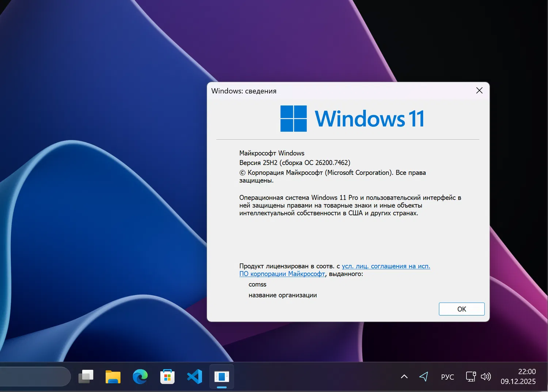This screenshot has width=548, height=392.
Task: Click the Windows 11 logo in the dialog
Action: (293, 118)
